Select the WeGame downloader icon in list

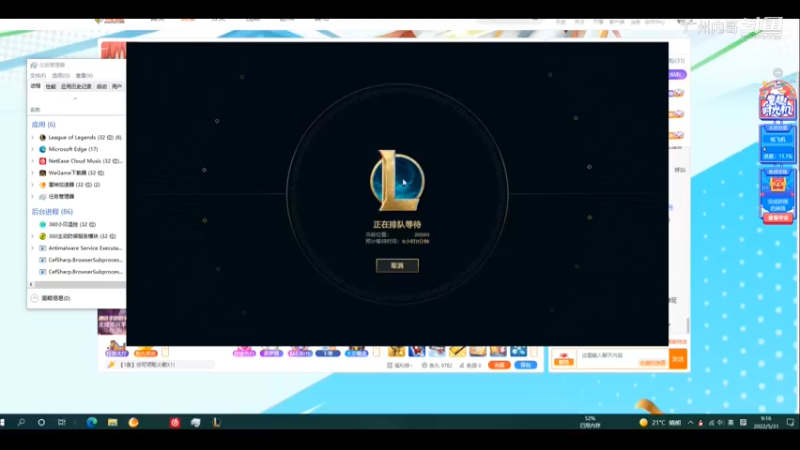click(42, 173)
